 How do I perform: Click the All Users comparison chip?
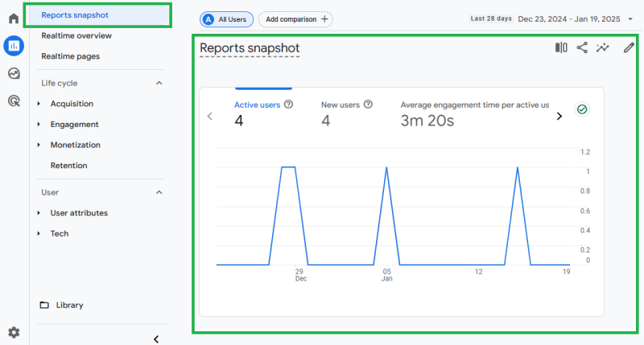(x=227, y=19)
